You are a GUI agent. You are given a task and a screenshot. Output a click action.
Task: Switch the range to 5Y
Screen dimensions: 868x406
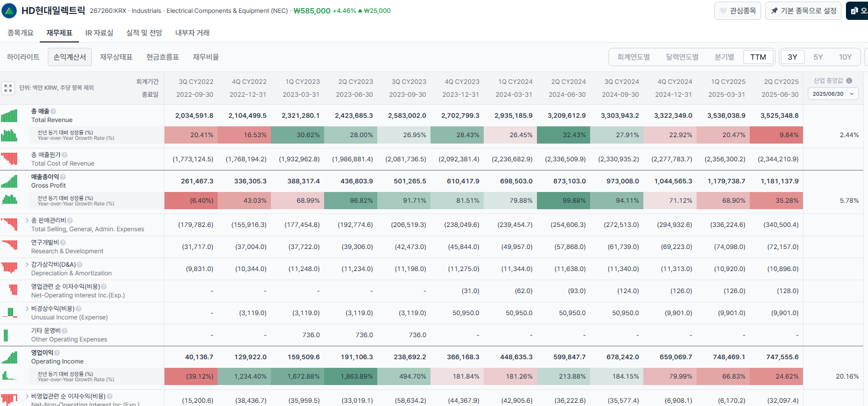click(818, 57)
